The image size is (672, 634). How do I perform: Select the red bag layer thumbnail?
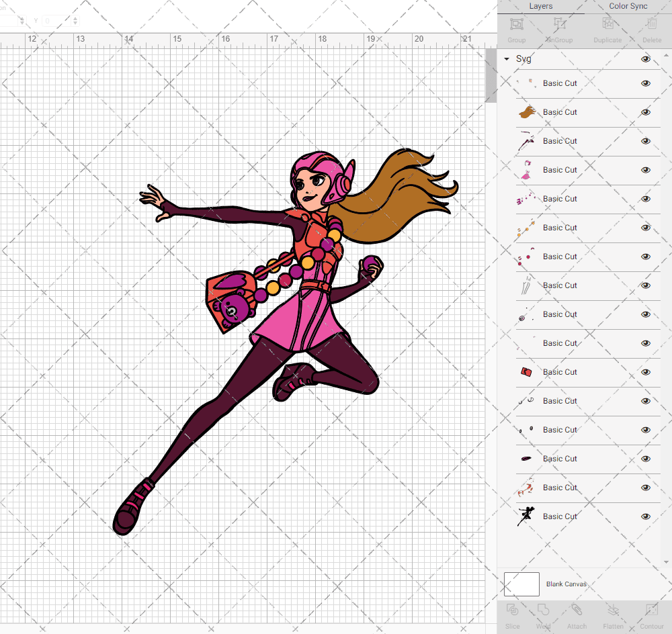click(x=526, y=372)
